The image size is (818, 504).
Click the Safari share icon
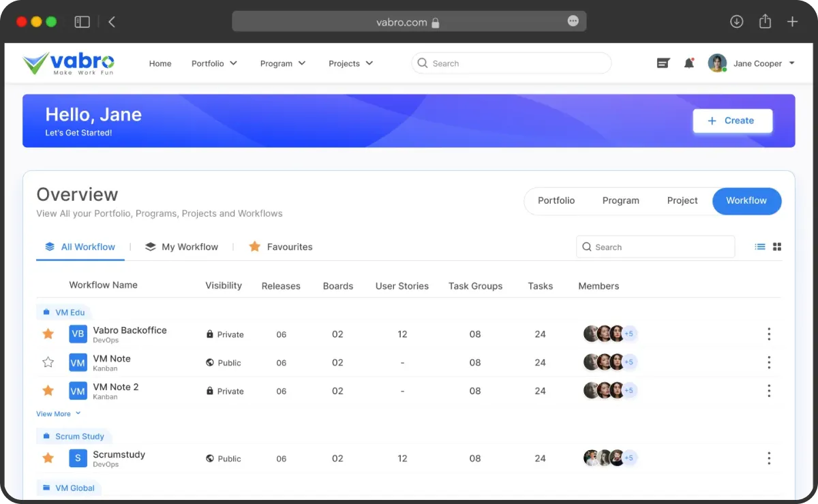[765, 22]
